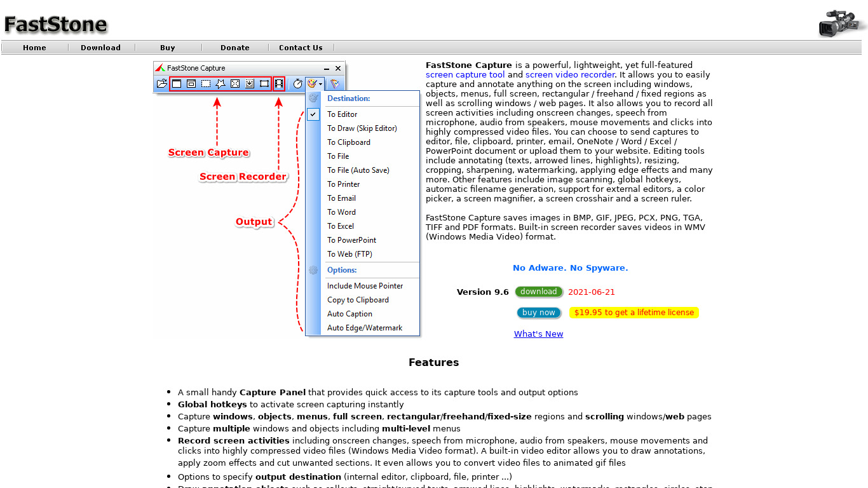Select the Capture Window/Object icon

coord(191,83)
